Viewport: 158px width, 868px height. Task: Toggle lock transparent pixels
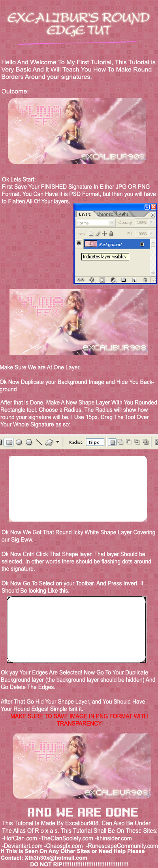click(91, 234)
